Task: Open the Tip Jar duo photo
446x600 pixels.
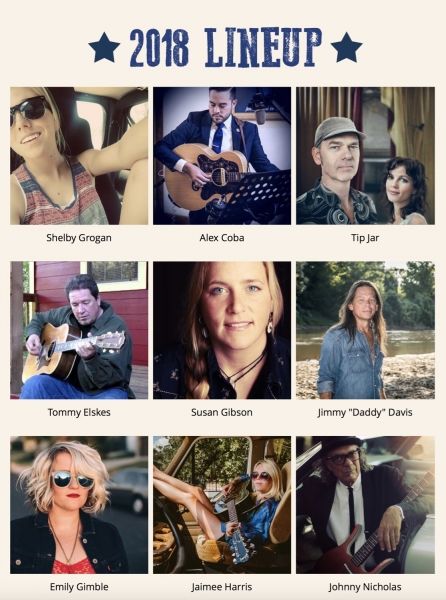Action: tap(365, 156)
